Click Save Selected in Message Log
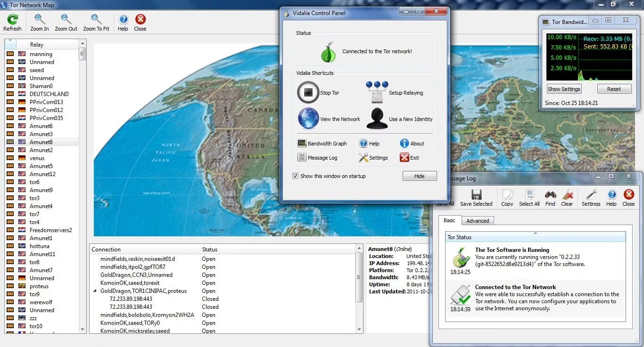 point(476,198)
